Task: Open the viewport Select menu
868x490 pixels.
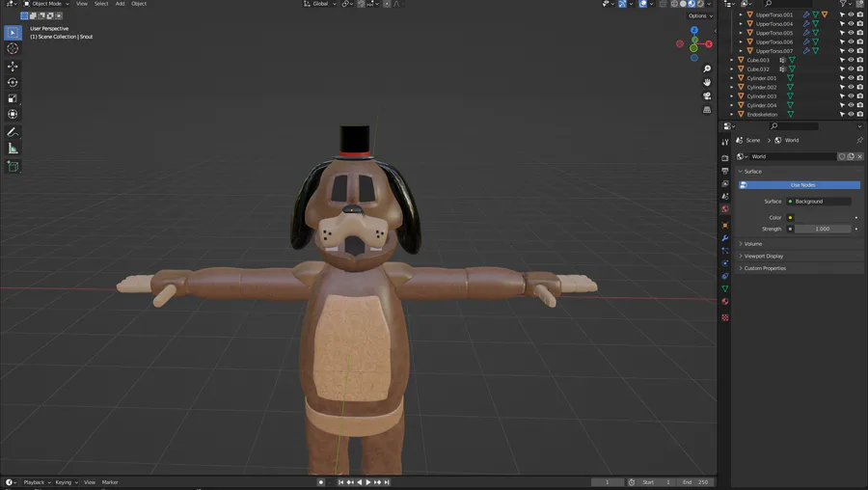Action: 101,4
